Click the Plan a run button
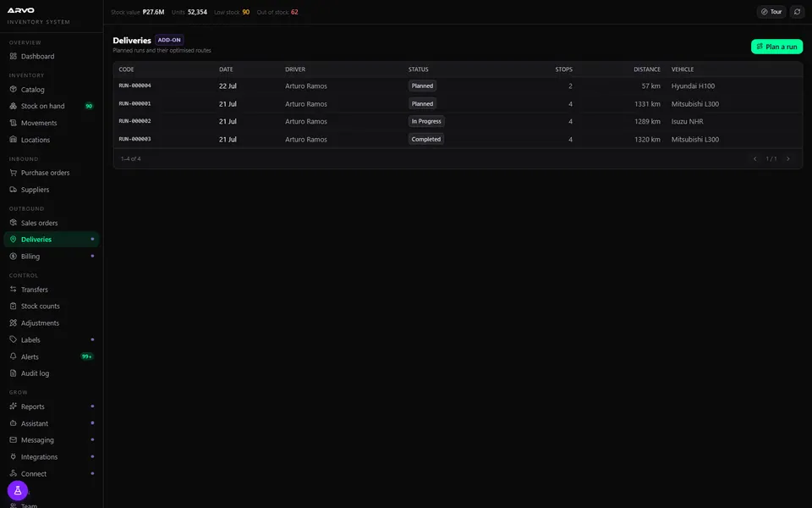The height and width of the screenshot is (508, 812). [x=776, y=47]
